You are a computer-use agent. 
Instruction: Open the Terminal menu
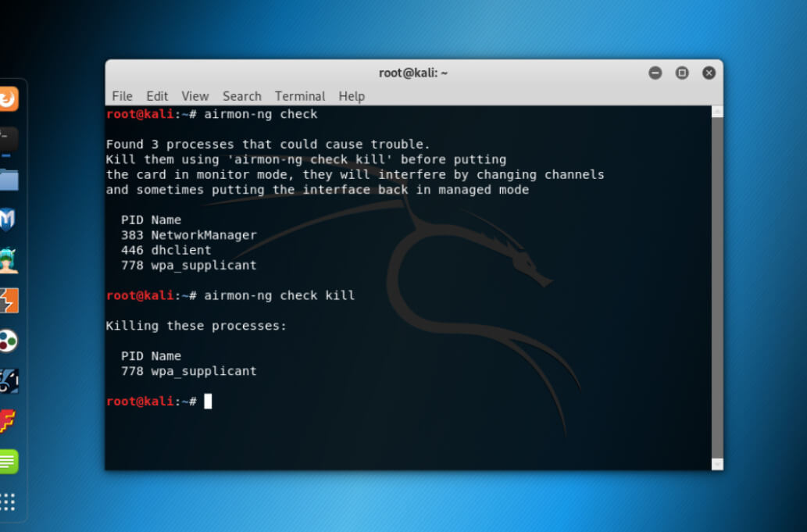(300, 96)
